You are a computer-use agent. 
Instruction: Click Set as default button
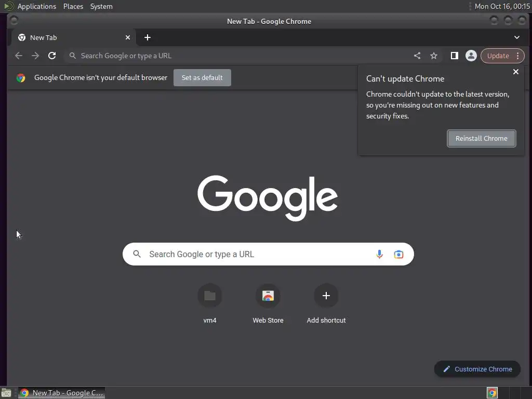tap(202, 78)
